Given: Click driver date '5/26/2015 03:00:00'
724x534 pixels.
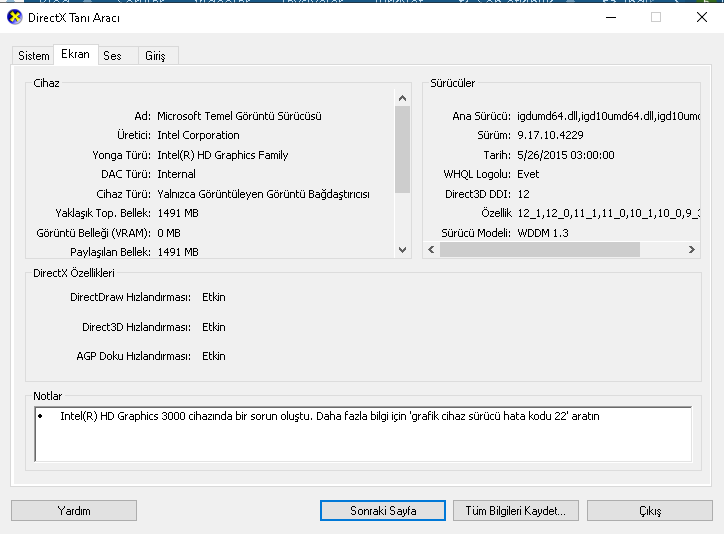Looking at the screenshot, I should pyautogui.click(x=566, y=155).
